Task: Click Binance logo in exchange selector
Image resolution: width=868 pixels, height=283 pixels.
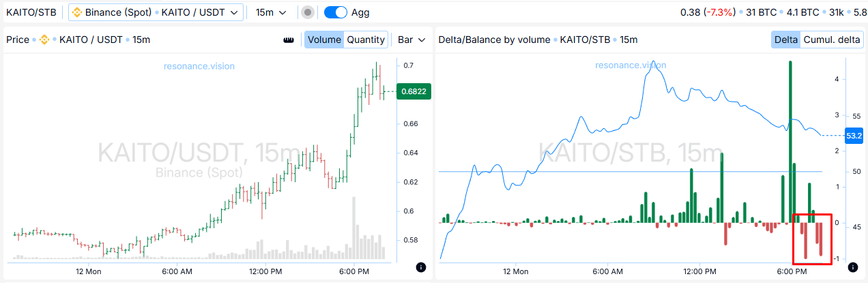Action: [x=77, y=12]
